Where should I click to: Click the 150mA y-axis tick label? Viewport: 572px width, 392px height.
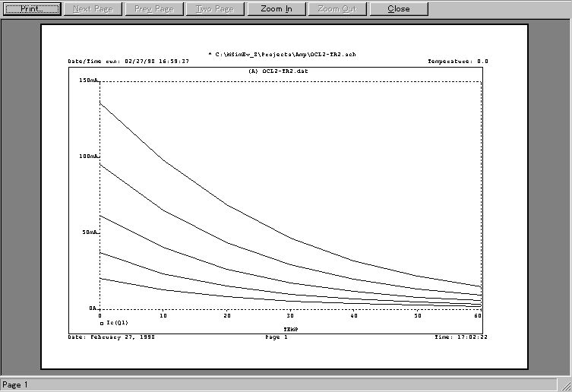(89, 81)
